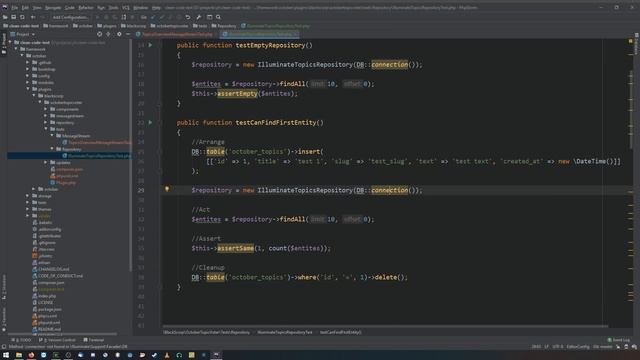The height and width of the screenshot is (360, 640).
Task: Toggle the Structure side tool window button
Action: click(4, 287)
